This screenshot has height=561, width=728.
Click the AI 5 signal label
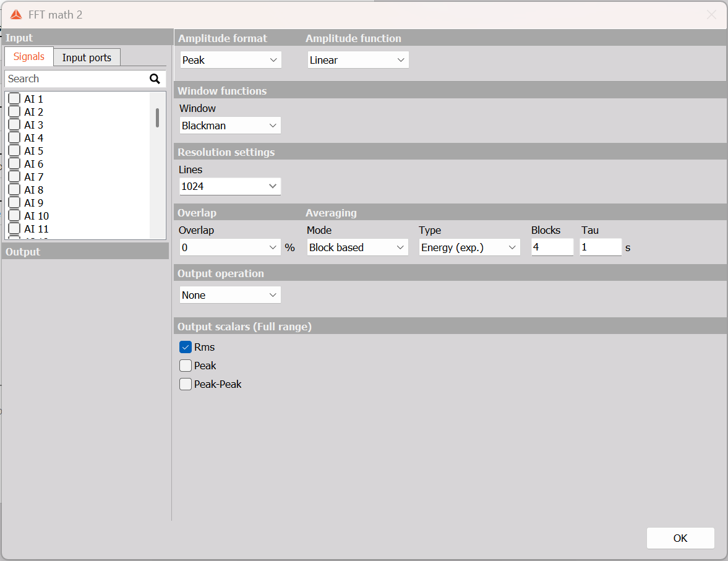tap(33, 151)
